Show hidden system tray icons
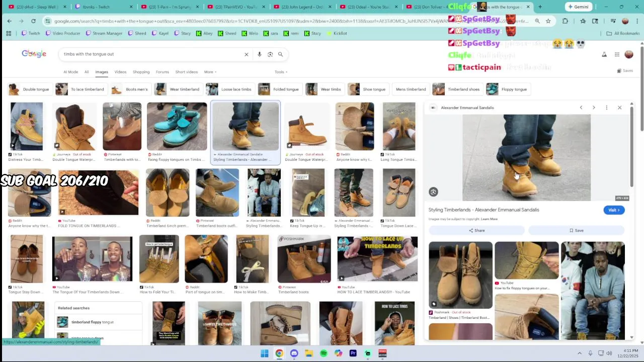 point(579,353)
